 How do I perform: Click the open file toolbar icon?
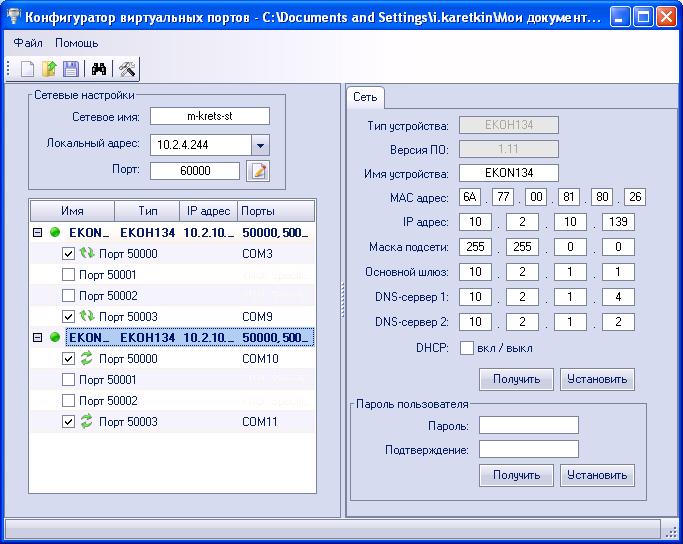[49, 69]
